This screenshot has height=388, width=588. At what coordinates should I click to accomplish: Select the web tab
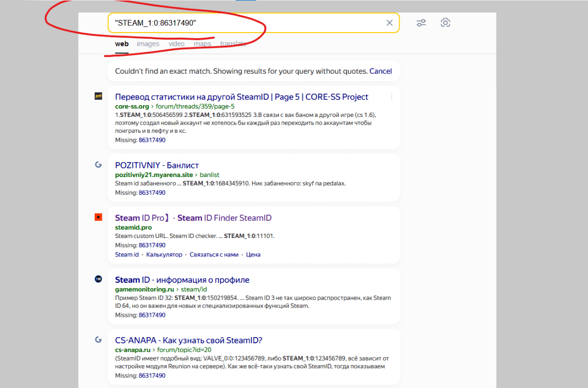point(122,44)
